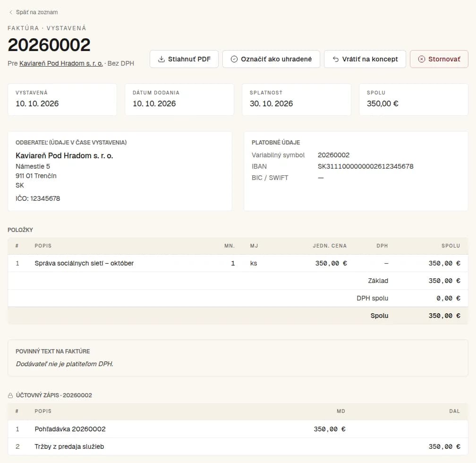The width and height of the screenshot is (476, 463).
Task: Select the buyer name in the 'Odberateľ' card
Action: coord(64,155)
